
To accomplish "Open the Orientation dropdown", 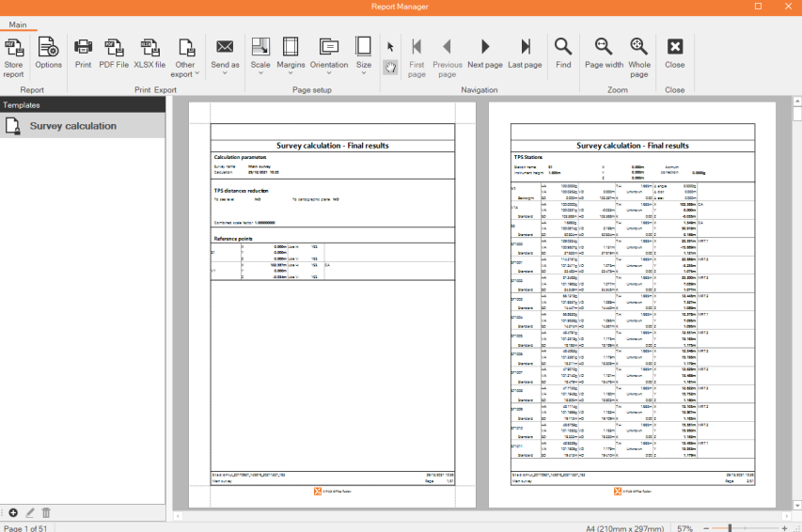I will pyautogui.click(x=329, y=55).
